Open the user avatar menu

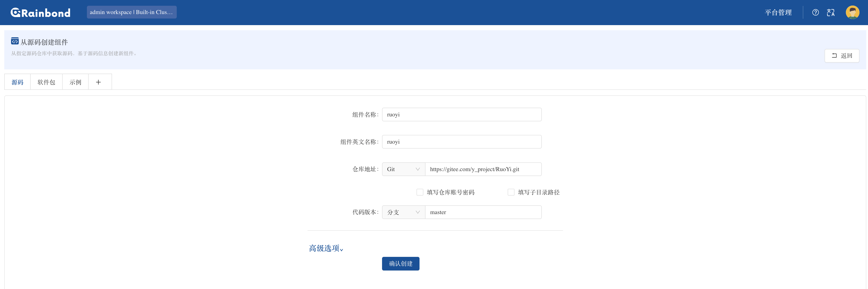pos(852,13)
